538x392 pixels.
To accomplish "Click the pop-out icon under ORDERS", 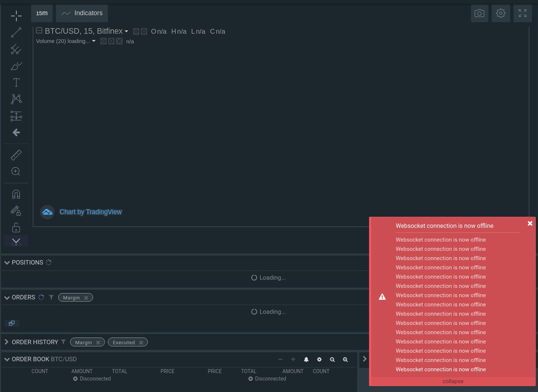I will point(12,323).
